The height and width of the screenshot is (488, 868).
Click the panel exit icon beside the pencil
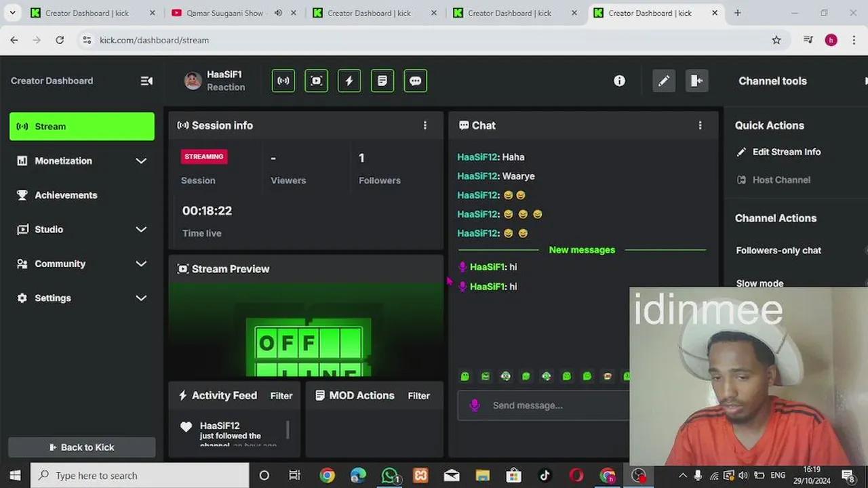click(696, 81)
